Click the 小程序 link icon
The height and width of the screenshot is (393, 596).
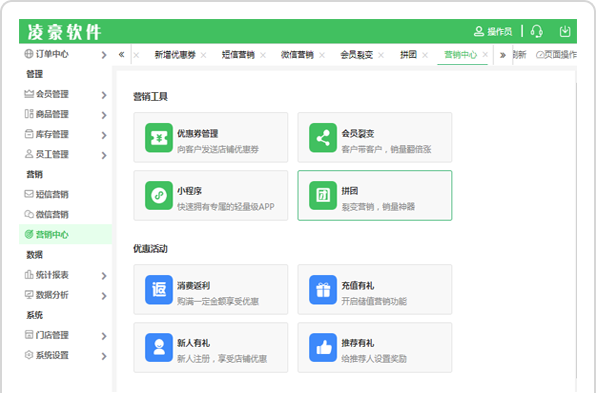(159, 195)
